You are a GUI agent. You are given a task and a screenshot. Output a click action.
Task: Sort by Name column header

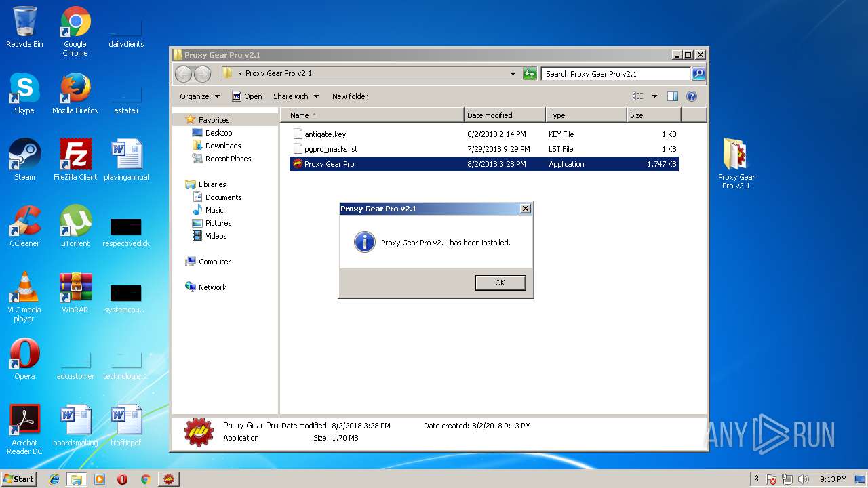click(372, 115)
